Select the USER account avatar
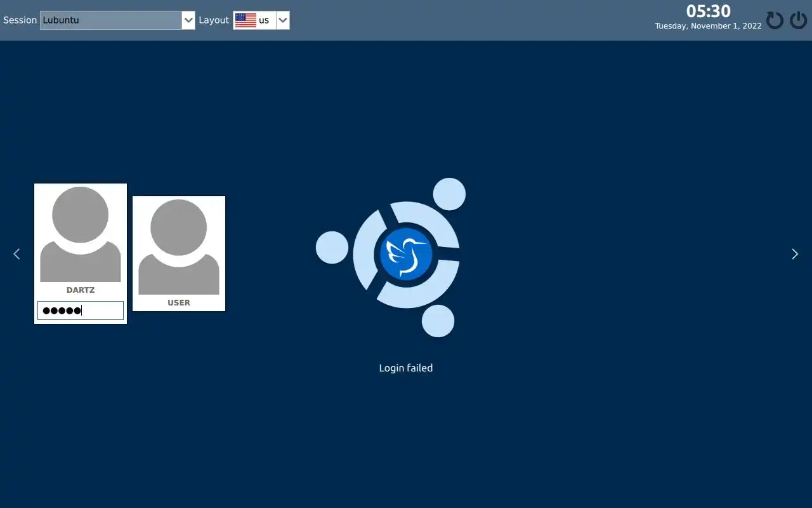The image size is (812, 508). [179, 247]
